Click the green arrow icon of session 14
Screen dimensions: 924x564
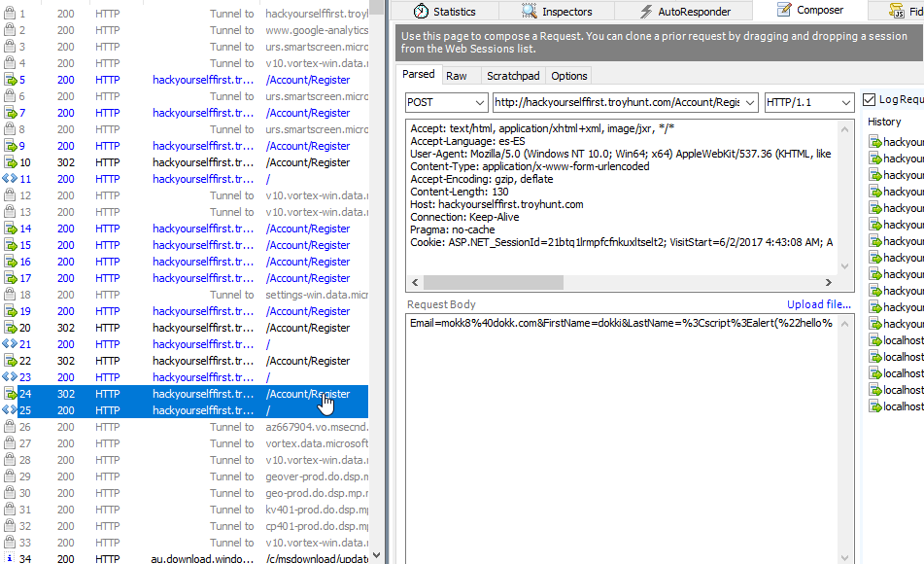click(x=11, y=229)
